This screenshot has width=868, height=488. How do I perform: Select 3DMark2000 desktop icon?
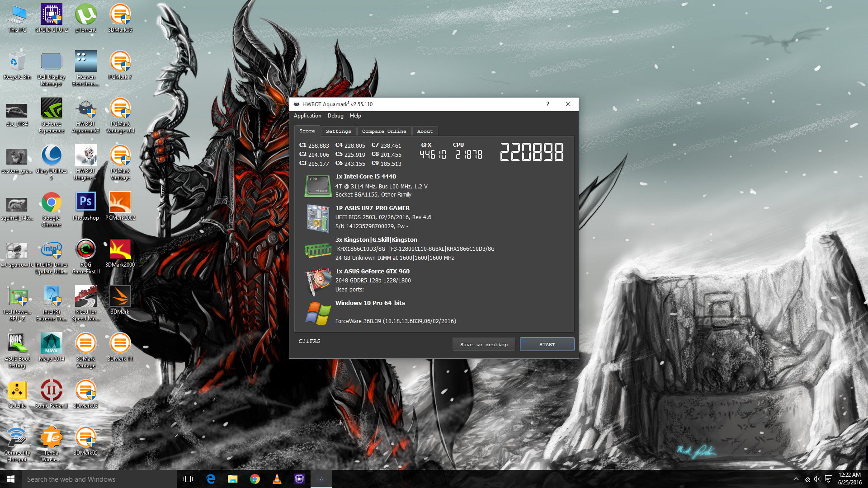(x=120, y=253)
